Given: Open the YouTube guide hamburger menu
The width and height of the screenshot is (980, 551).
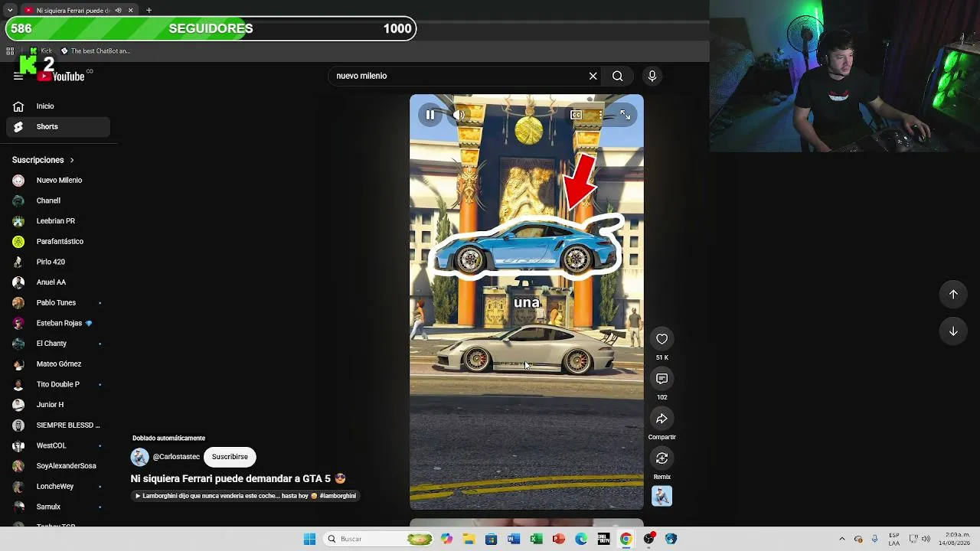Looking at the screenshot, I should pos(18,76).
